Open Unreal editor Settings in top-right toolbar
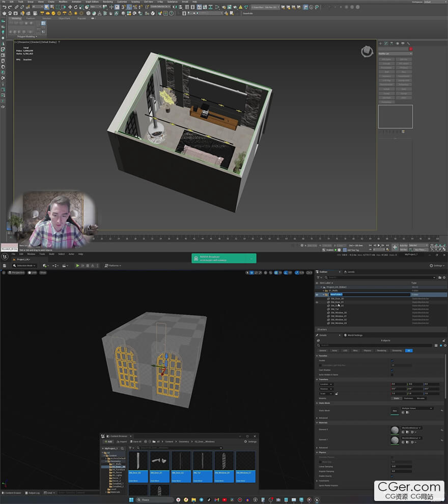 (438, 266)
